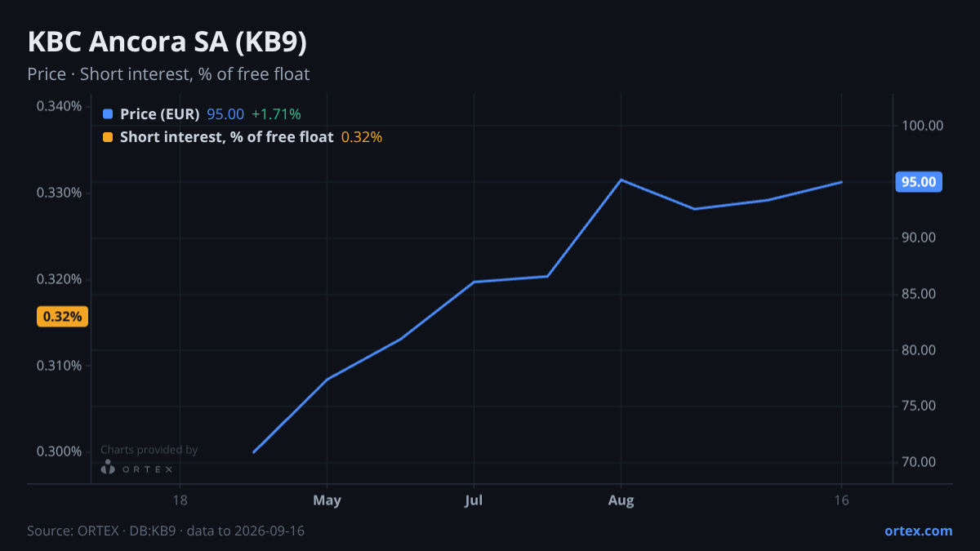
Task: Open the ortex.com link
Action: (918, 531)
